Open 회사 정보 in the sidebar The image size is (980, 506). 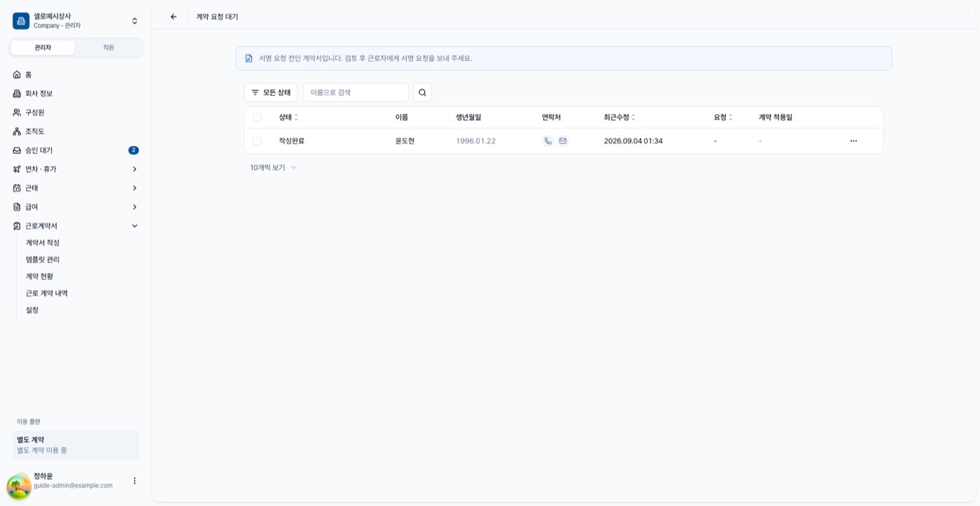(x=76, y=93)
